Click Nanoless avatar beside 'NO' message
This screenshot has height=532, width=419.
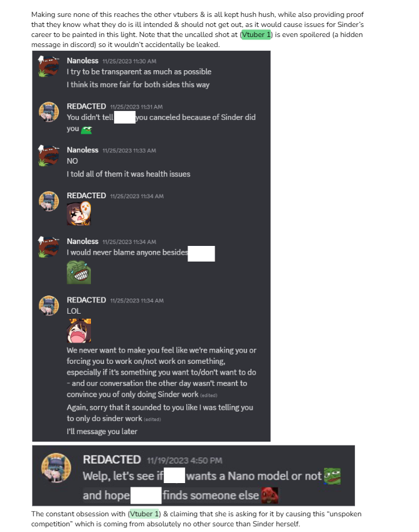click(48, 156)
